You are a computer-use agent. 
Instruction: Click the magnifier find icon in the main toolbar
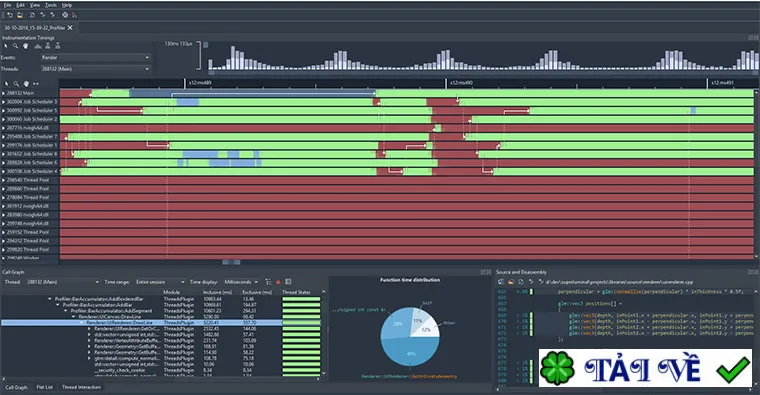[32, 15]
